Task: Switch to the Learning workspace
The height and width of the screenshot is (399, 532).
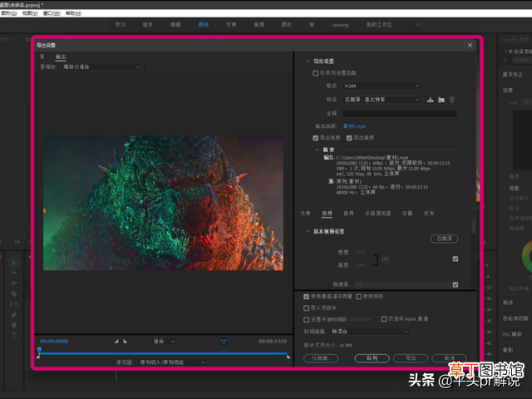Action: (x=340, y=25)
